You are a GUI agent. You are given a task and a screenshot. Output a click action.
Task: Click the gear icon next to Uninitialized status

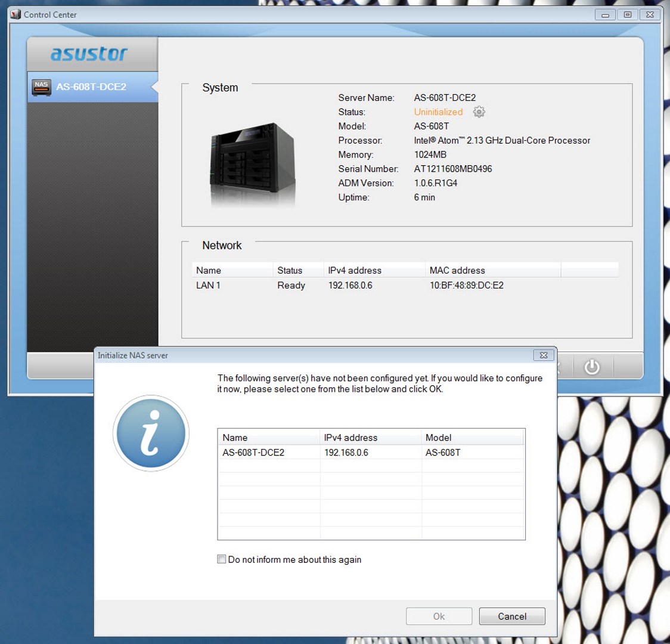pos(479,112)
